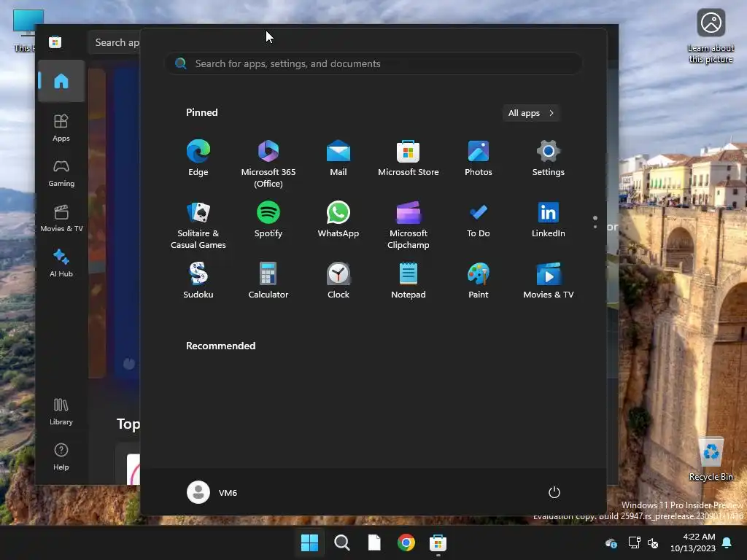Switch to Gaming in Microsoft Store sidebar
Image resolution: width=747 pixels, height=560 pixels.
61,173
